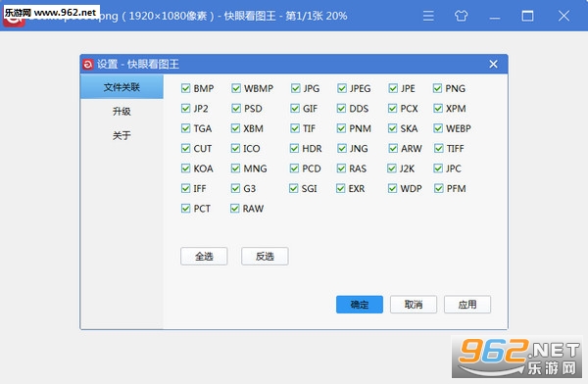588x384 pixels.
Task: Apply changes with 应用 button
Action: (x=467, y=304)
